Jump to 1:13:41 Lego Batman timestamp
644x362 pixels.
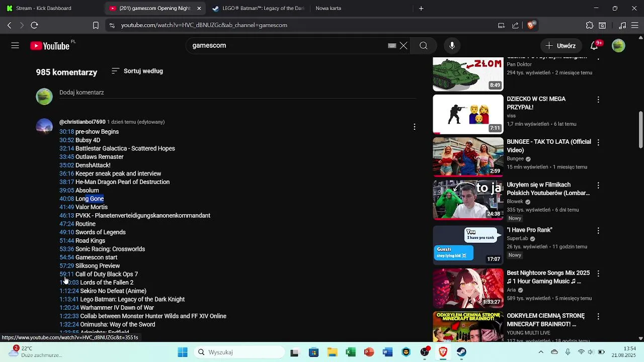tap(69, 299)
